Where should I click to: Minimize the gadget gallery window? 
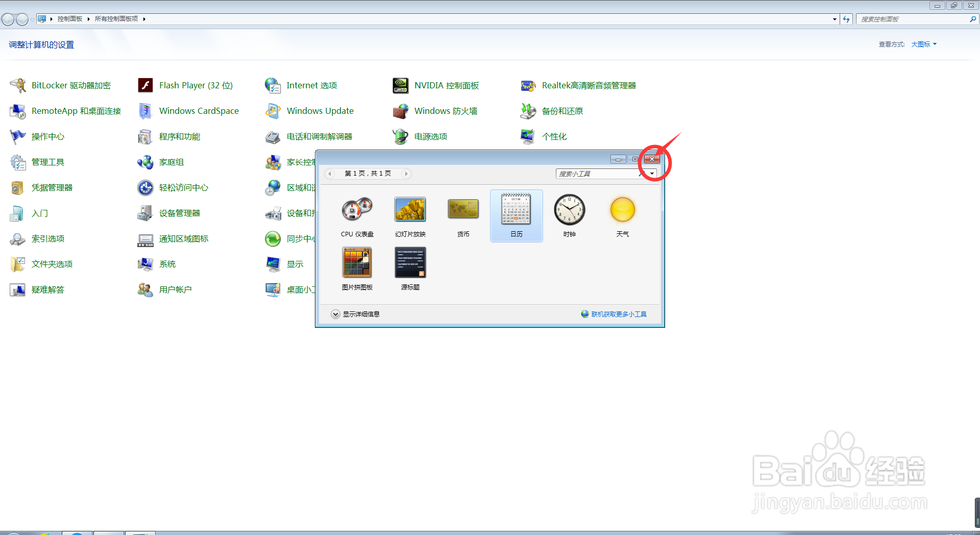[618, 159]
